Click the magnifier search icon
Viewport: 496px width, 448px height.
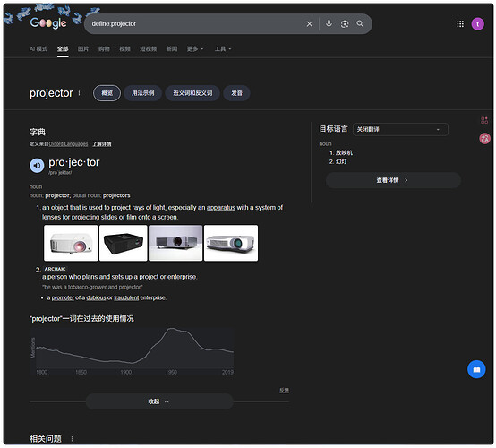point(360,24)
